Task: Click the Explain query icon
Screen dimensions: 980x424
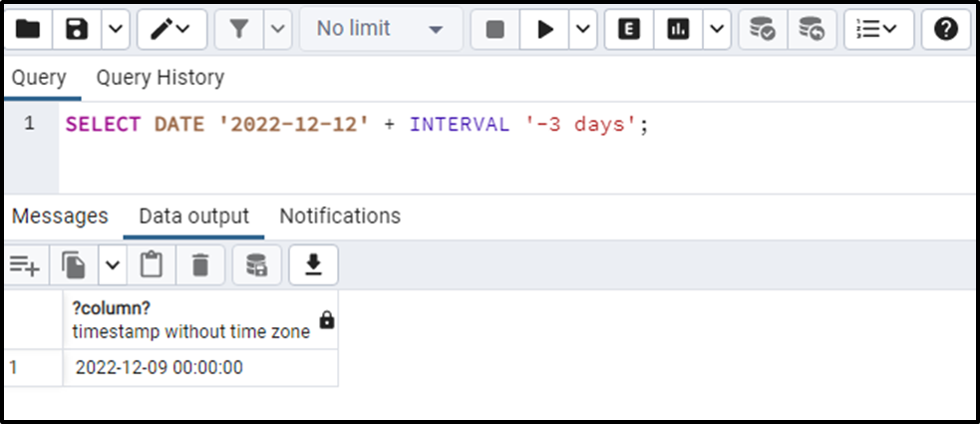Action: pos(629,29)
